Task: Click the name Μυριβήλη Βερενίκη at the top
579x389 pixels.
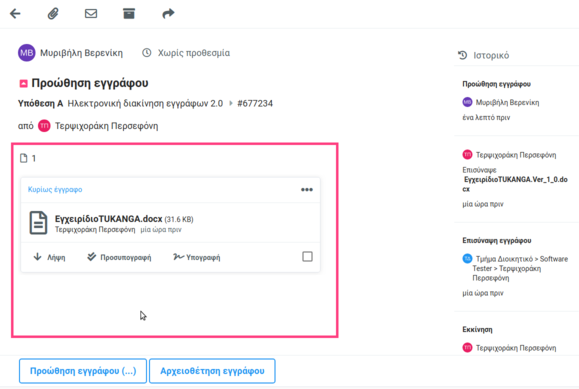Action: (81, 53)
